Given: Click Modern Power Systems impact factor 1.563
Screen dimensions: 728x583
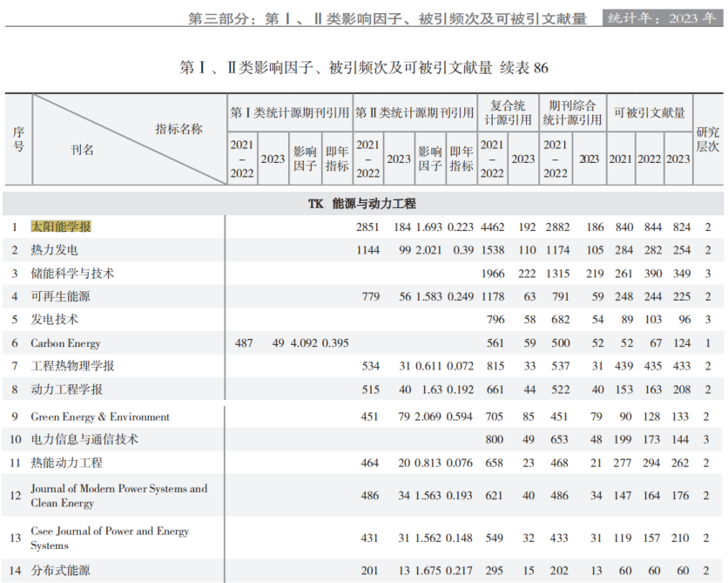Looking at the screenshot, I should (x=428, y=496).
